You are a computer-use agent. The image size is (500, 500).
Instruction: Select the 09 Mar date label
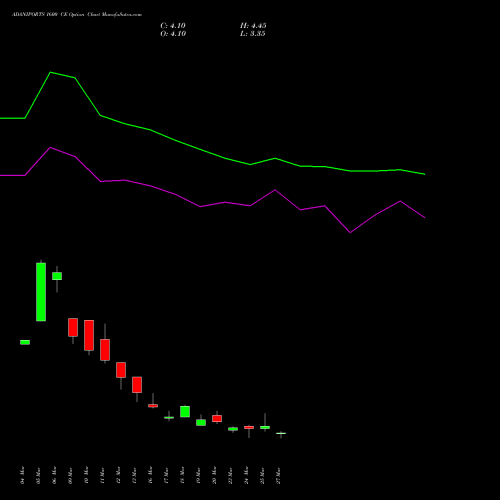pos(70,475)
